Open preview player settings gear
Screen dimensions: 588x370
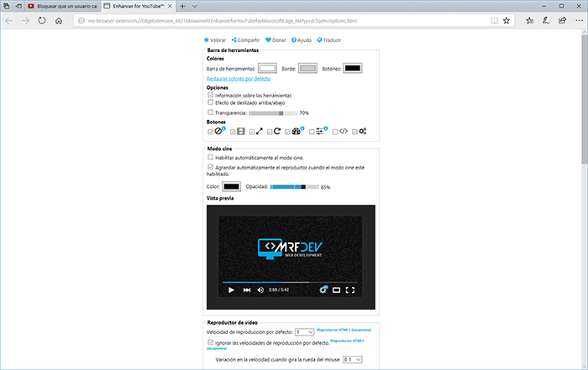tap(323, 289)
